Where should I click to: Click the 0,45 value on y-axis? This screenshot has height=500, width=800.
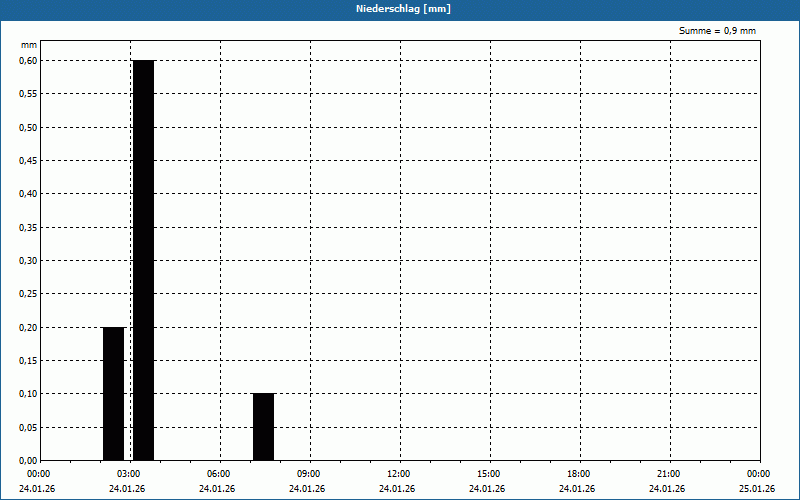[29, 160]
